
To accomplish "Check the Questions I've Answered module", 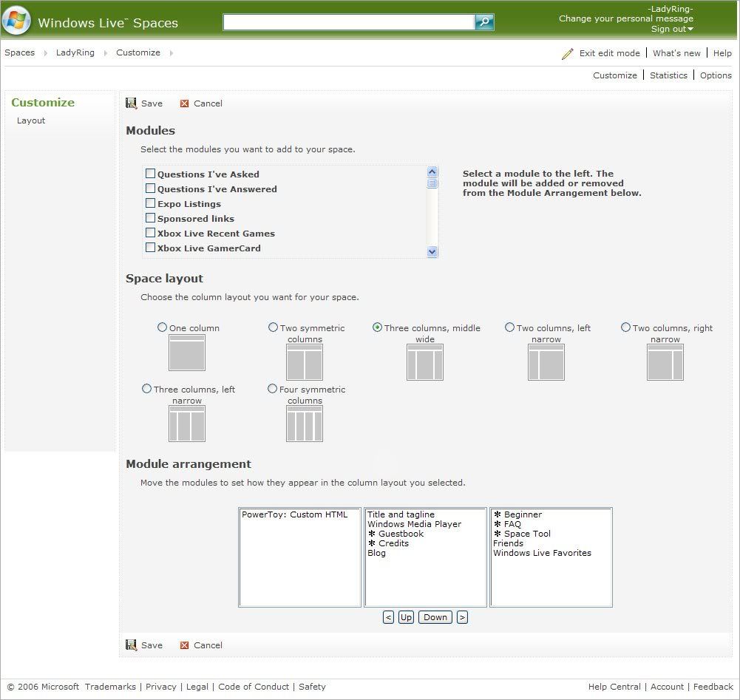I will click(150, 188).
